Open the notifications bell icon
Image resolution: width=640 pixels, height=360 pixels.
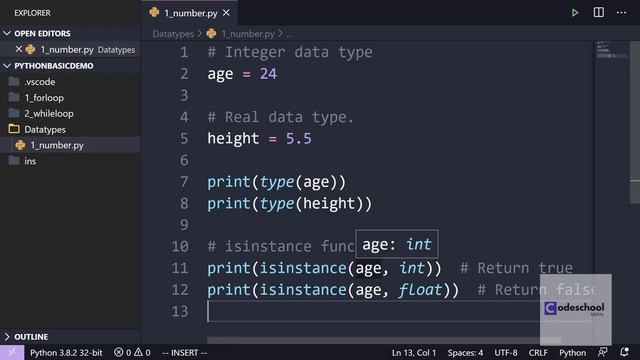tap(624, 352)
